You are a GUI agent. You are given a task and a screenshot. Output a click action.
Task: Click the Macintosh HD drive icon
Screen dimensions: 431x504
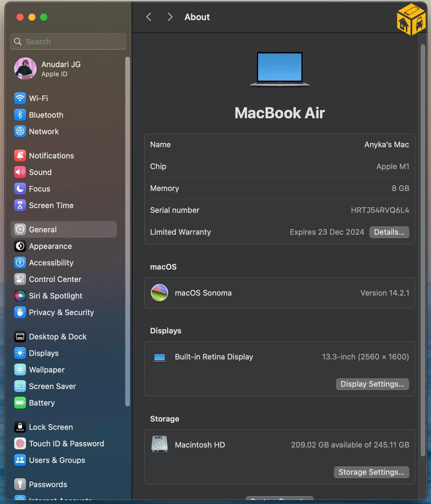click(160, 444)
